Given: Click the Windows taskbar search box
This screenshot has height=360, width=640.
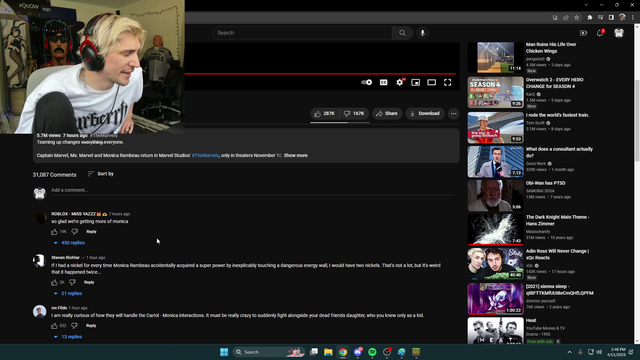Looking at the screenshot, I should click(269, 352).
